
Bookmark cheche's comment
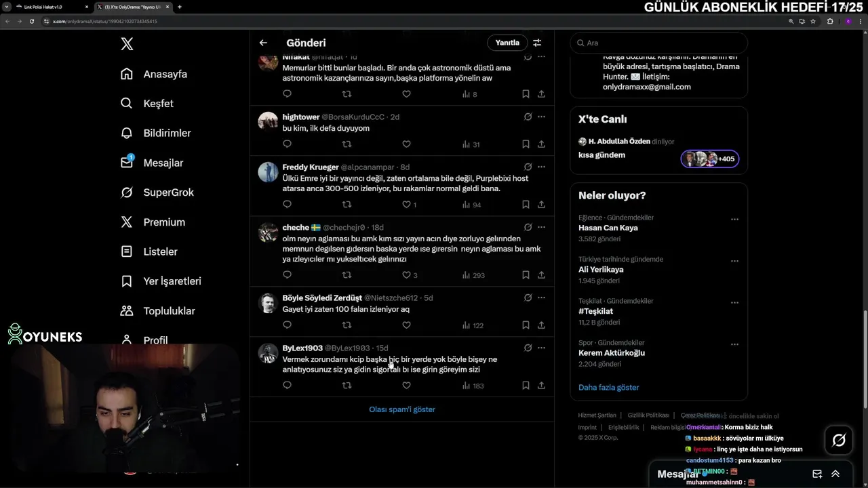click(526, 274)
